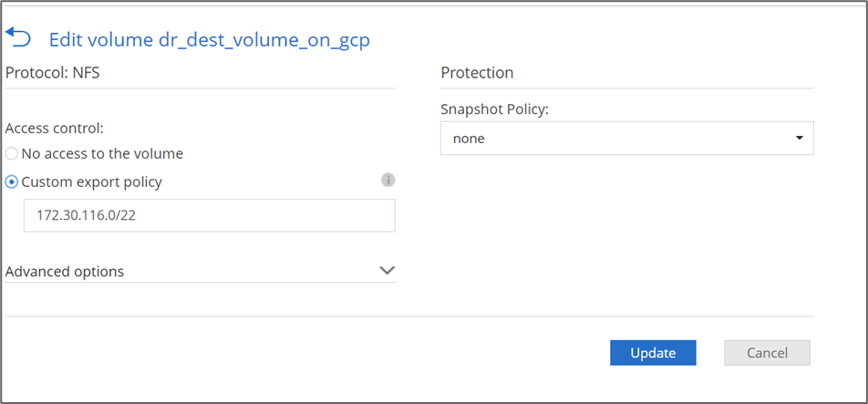Screen dimensions: 868x404
Task: Click the Cancel button
Action: coord(767,353)
